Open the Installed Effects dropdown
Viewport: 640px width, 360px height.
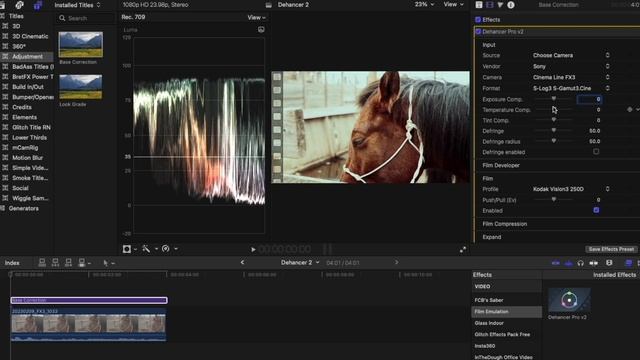pos(616,275)
